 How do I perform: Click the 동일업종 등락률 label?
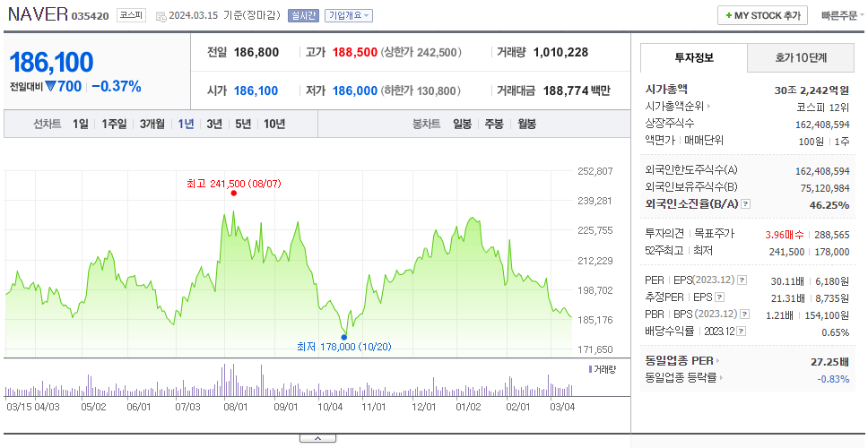(x=681, y=378)
